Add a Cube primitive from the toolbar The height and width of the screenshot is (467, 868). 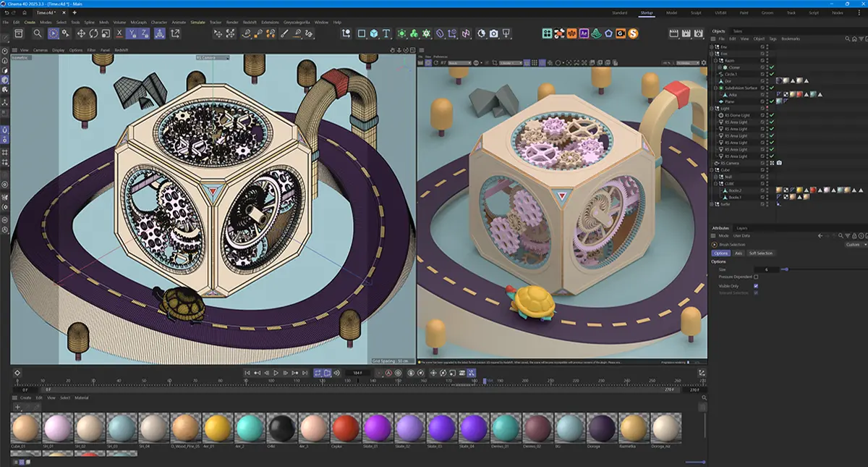[x=374, y=33]
